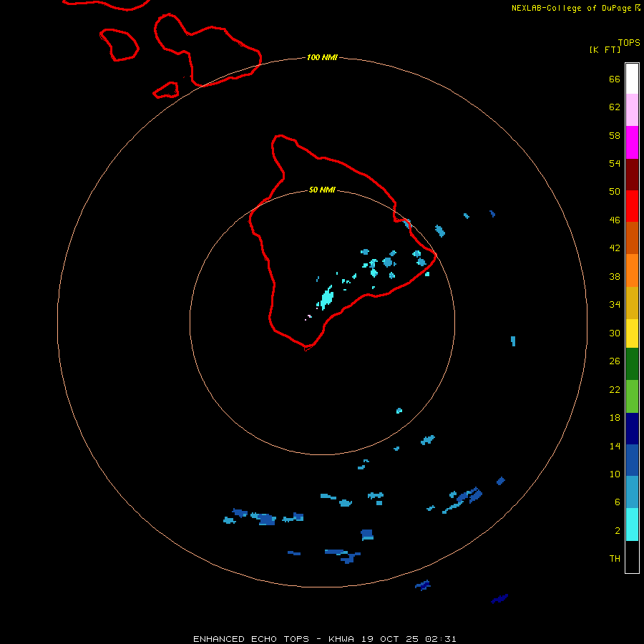Click the K FT units label
This screenshot has width=644, height=644.
[605, 49]
